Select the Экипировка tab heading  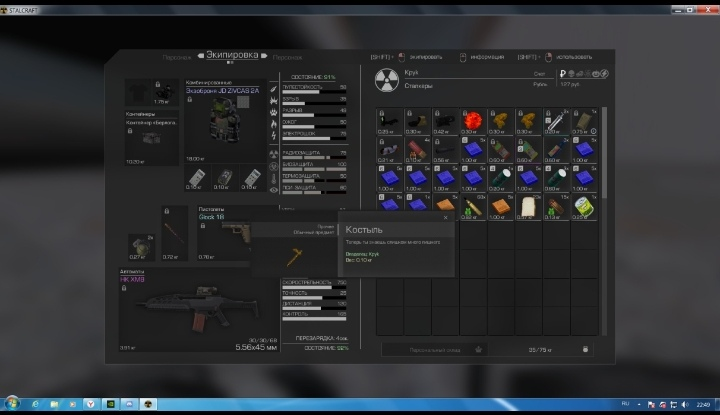pyautogui.click(x=232, y=55)
